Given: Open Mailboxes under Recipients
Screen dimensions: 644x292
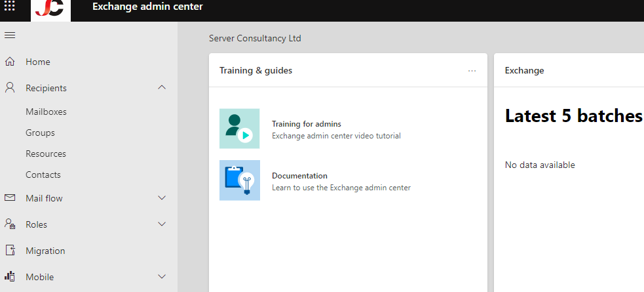Looking at the screenshot, I should coord(46,112).
